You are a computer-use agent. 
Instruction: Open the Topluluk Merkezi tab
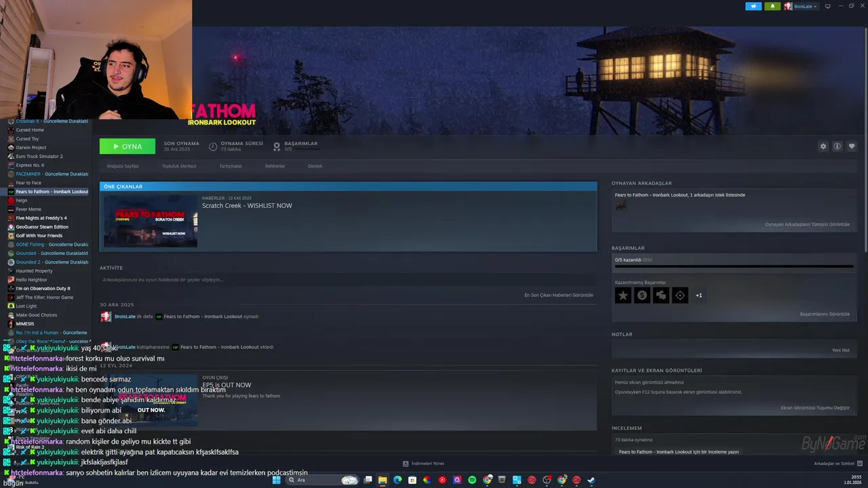[x=179, y=166]
